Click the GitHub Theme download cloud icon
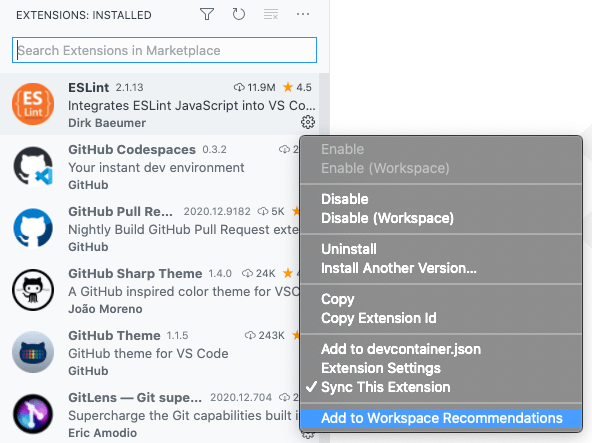Screen dimensions: 592x443 (x=250, y=335)
